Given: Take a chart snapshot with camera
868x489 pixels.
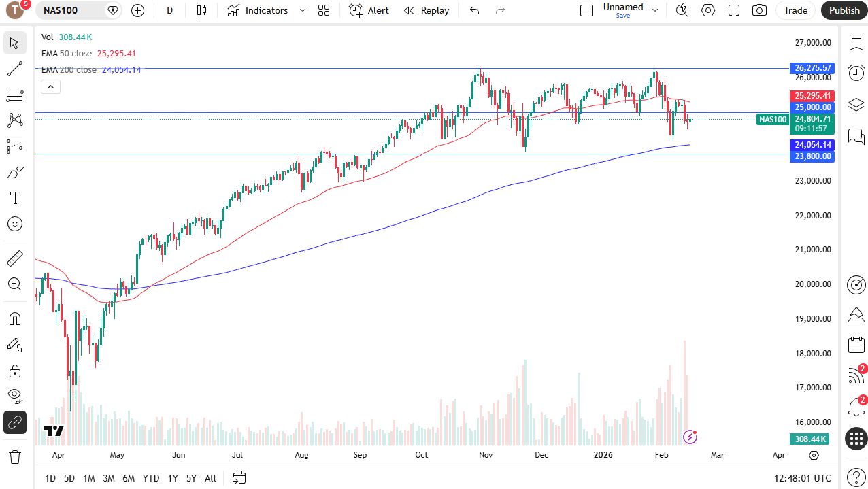Looking at the screenshot, I should 760,10.
